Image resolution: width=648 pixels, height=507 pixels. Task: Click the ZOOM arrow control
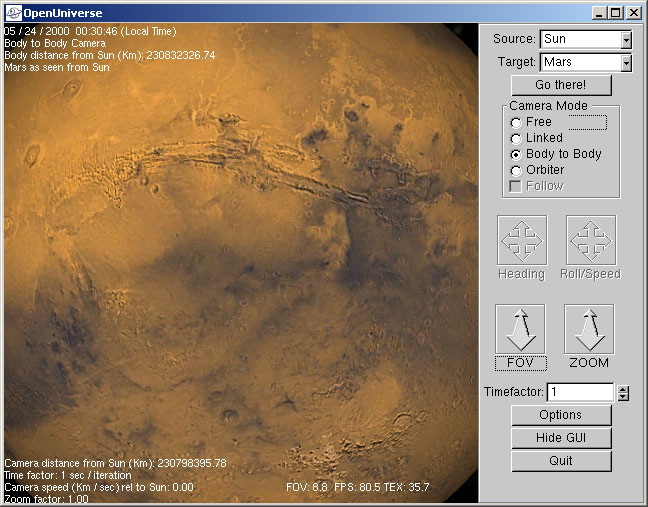[589, 329]
